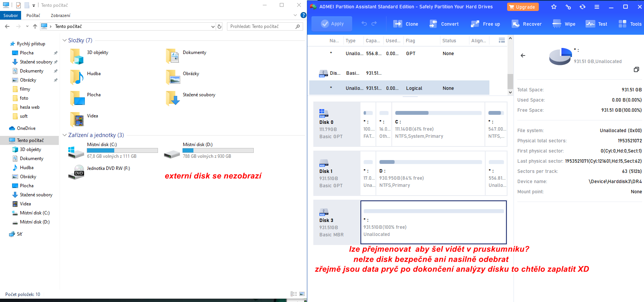Open the Soubor menu tab
Image resolution: width=644 pixels, height=302 pixels.
coord(11,15)
